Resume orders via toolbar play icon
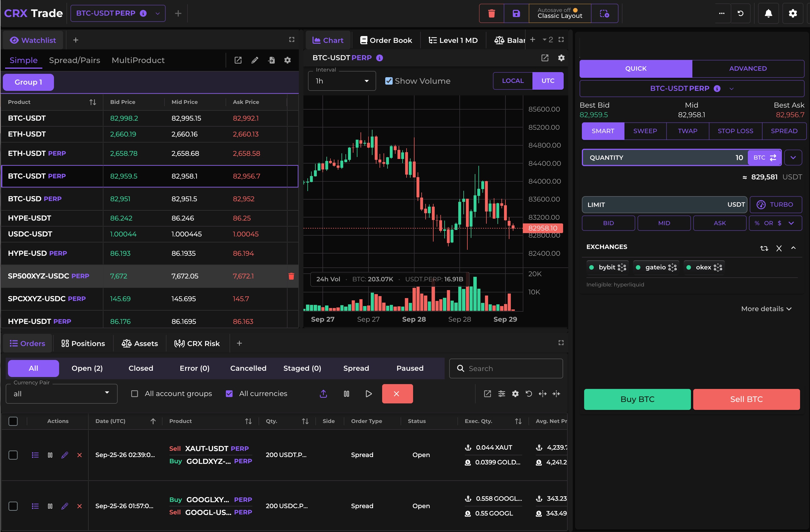Image resolution: width=810 pixels, height=532 pixels. [x=368, y=393]
